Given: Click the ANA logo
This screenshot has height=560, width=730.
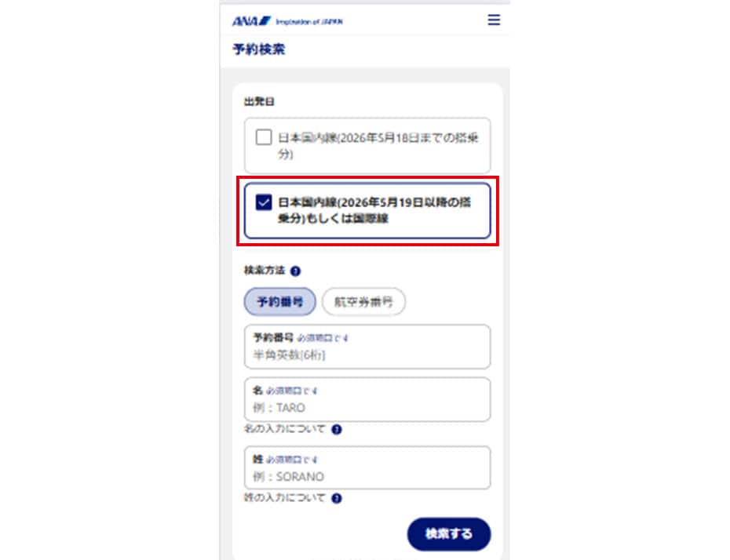Looking at the screenshot, I should [251, 21].
